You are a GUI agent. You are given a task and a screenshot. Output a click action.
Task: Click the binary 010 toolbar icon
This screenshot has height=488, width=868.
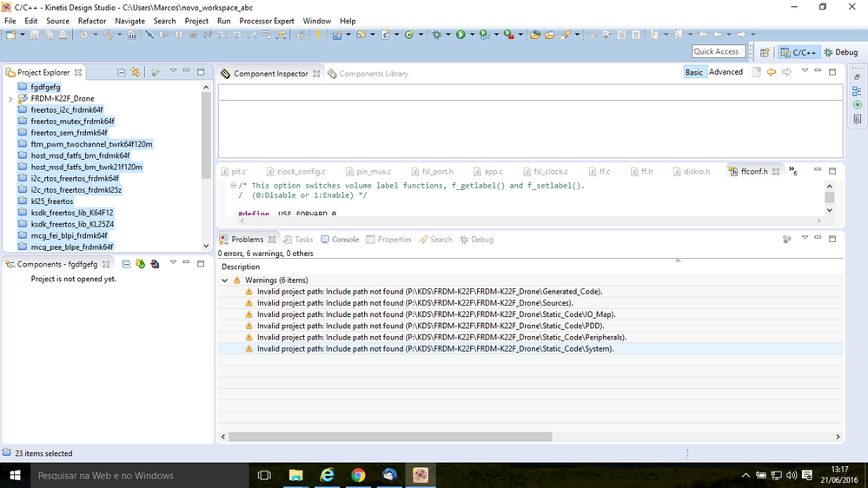point(132,35)
